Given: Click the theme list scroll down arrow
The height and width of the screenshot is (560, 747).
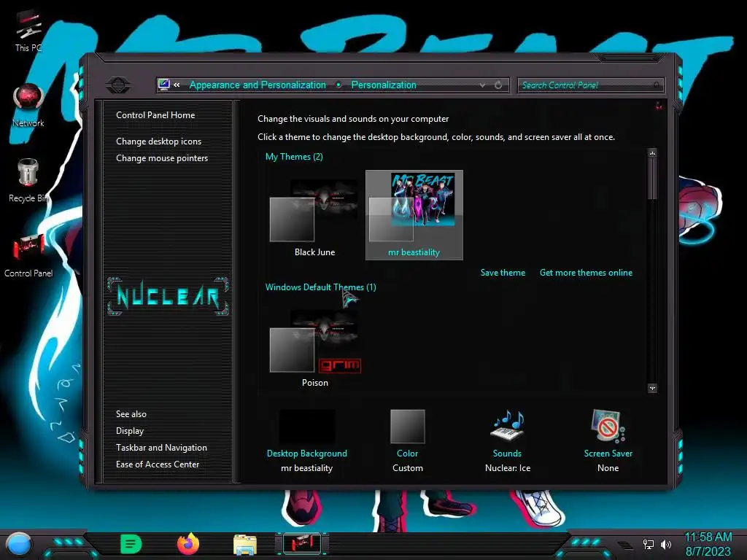Looking at the screenshot, I should click(653, 388).
